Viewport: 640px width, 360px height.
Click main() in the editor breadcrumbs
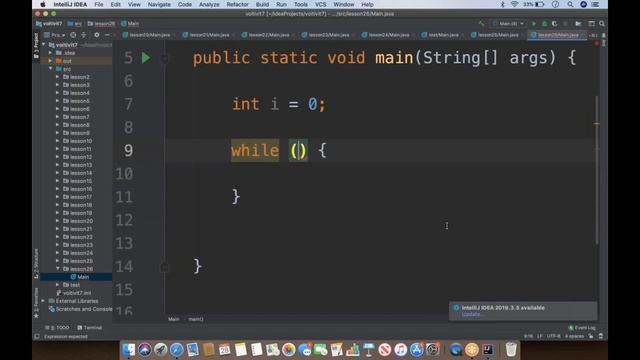[x=196, y=319]
